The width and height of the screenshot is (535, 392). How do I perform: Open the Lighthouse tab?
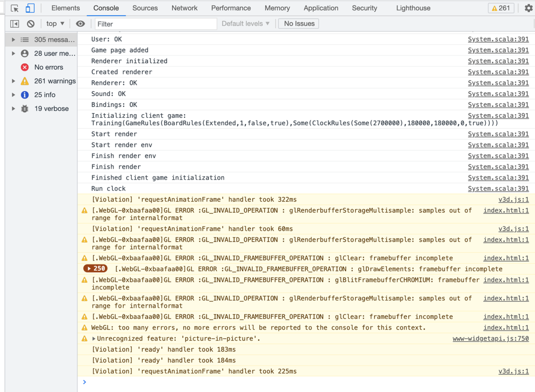[413, 8]
